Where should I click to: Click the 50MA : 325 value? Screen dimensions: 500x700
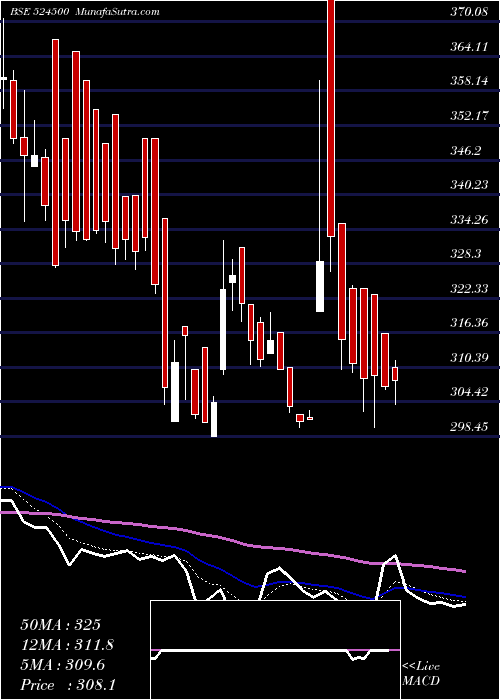click(x=60, y=625)
